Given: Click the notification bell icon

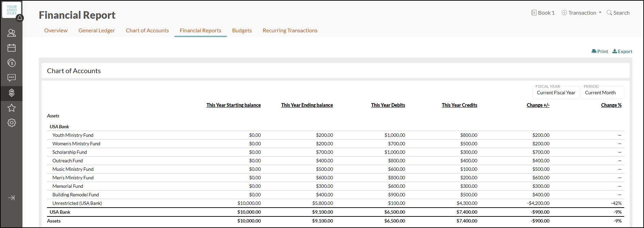Looking at the screenshot, I should point(20,18).
